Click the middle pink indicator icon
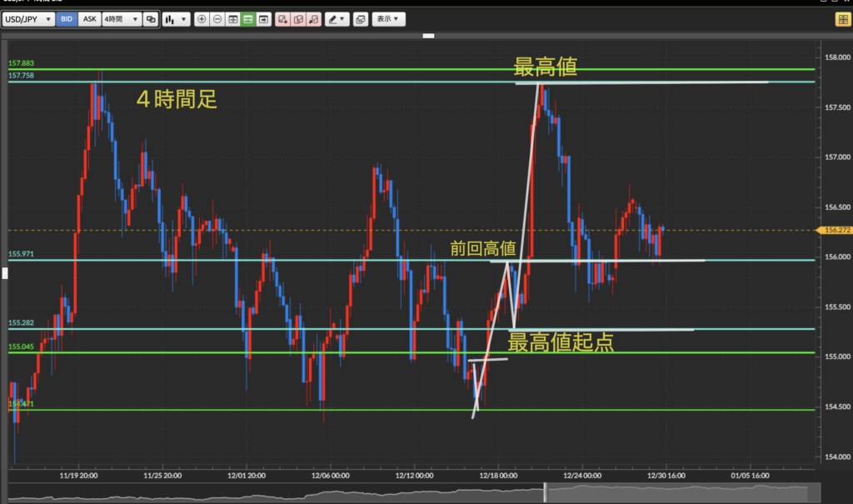The height and width of the screenshot is (504, 853). (298, 19)
